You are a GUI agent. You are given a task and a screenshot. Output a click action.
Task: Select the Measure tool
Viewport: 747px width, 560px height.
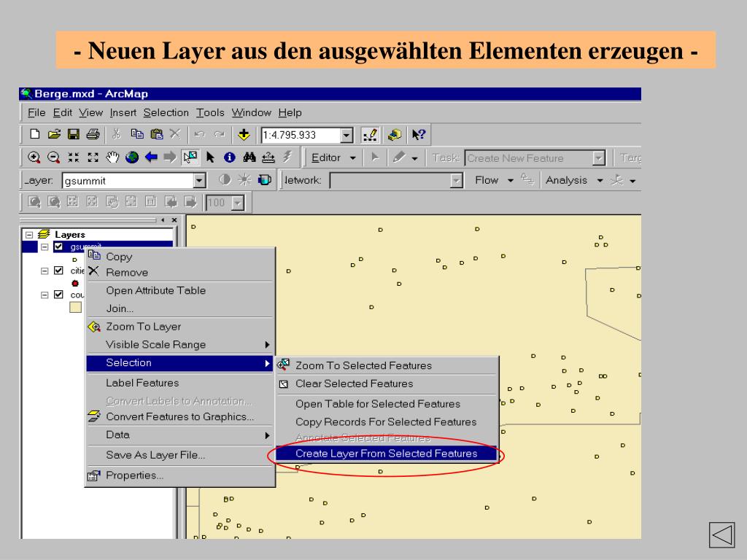coord(268,157)
